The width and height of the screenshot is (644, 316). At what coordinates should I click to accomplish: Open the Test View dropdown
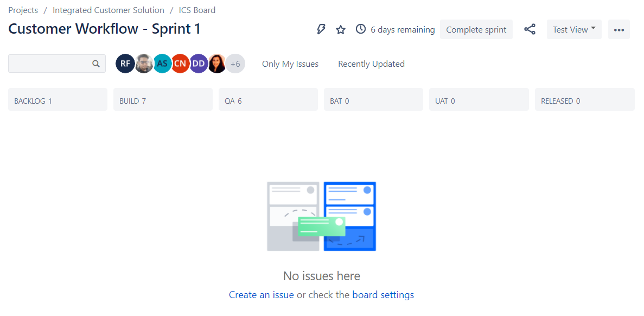point(574,29)
